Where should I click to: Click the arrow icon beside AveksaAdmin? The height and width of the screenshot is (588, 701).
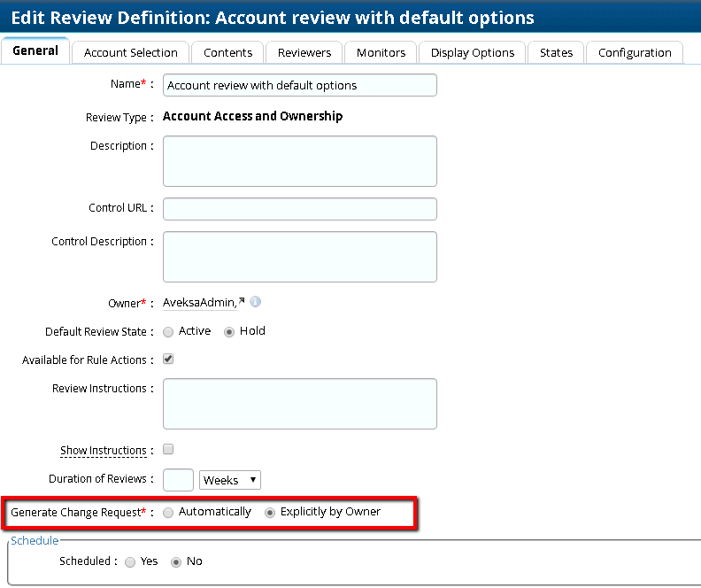pyautogui.click(x=242, y=303)
